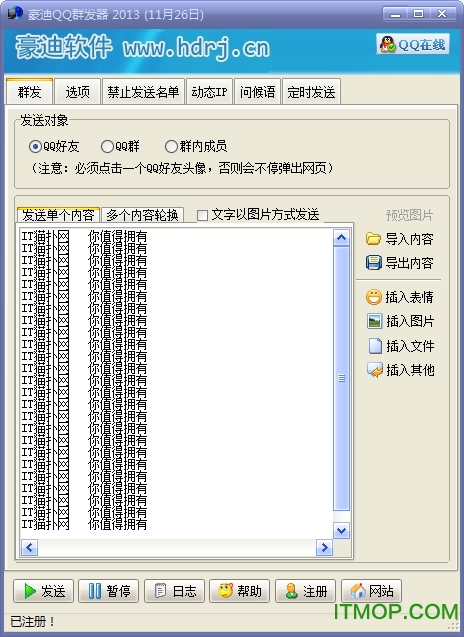Close the 豪迪QQ群发器 window

pyautogui.click(x=442, y=14)
